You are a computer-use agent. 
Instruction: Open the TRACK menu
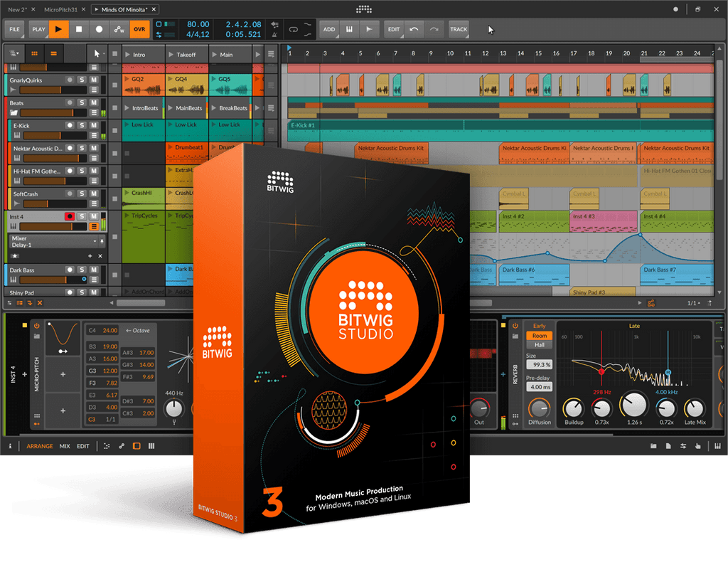[459, 29]
